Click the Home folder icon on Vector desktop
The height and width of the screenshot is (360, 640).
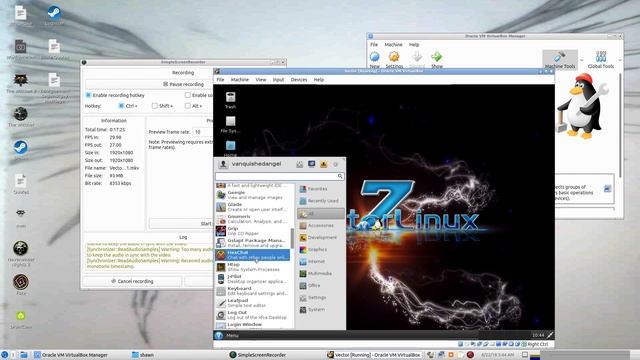(x=231, y=146)
